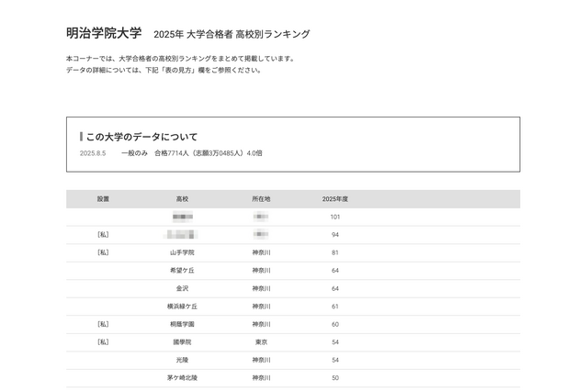Select the school name 金沢
The image size is (588, 391).
click(x=182, y=288)
